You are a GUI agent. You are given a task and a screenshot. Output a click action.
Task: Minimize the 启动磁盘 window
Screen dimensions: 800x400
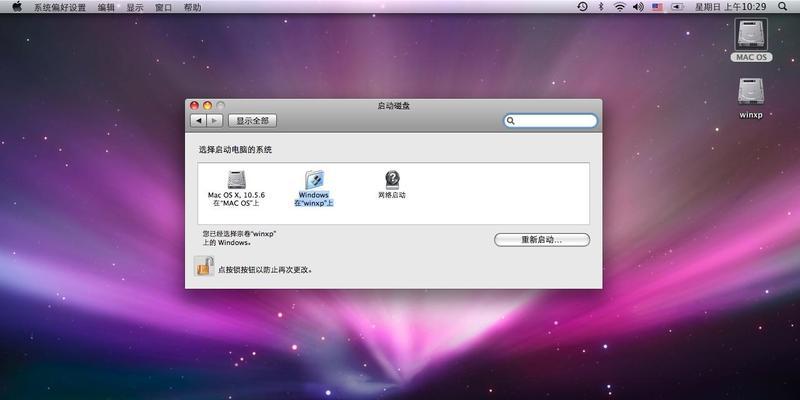(x=207, y=106)
